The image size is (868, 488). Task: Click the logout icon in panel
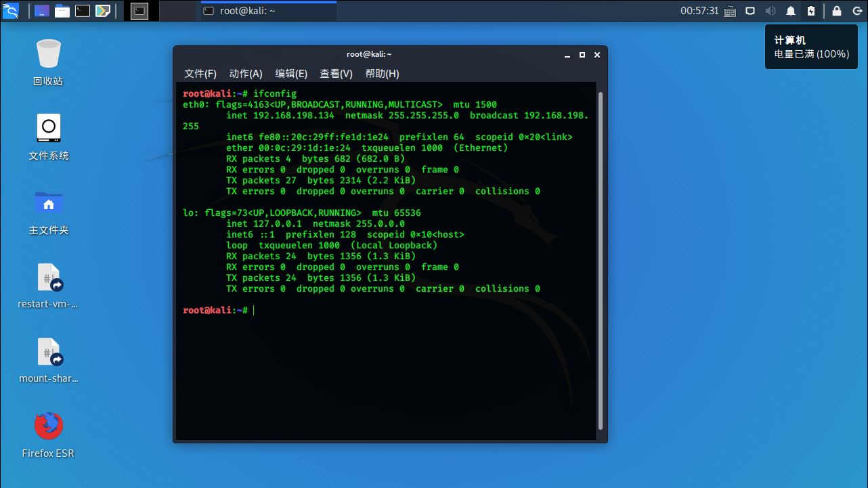pos(856,11)
